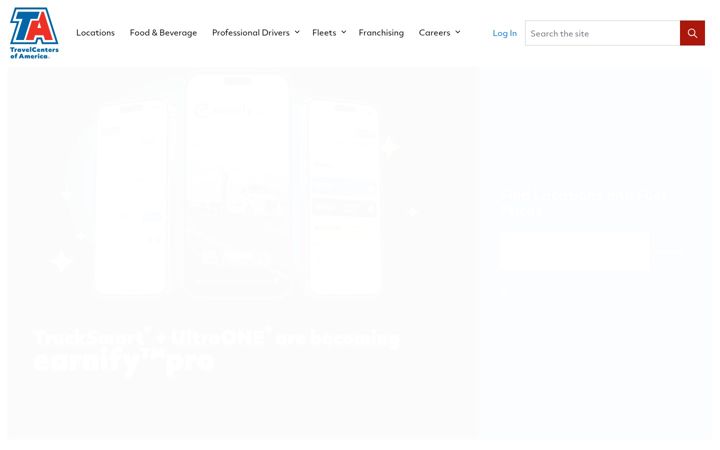The height and width of the screenshot is (450, 720).
Task: Open the Professional Drivers menu item
Action: [251, 33]
